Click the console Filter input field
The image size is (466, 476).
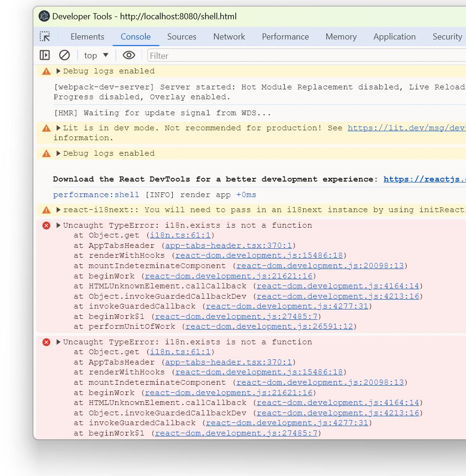[x=306, y=56]
